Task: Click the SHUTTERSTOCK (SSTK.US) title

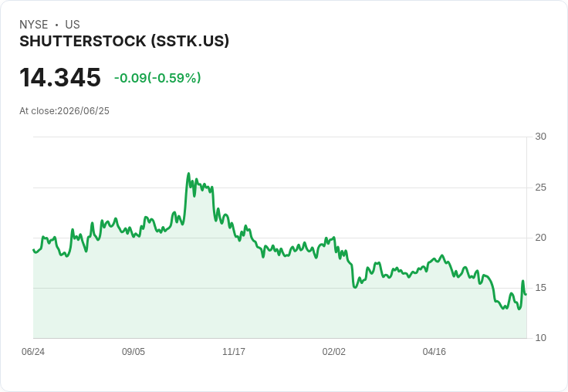Action: tap(124, 42)
